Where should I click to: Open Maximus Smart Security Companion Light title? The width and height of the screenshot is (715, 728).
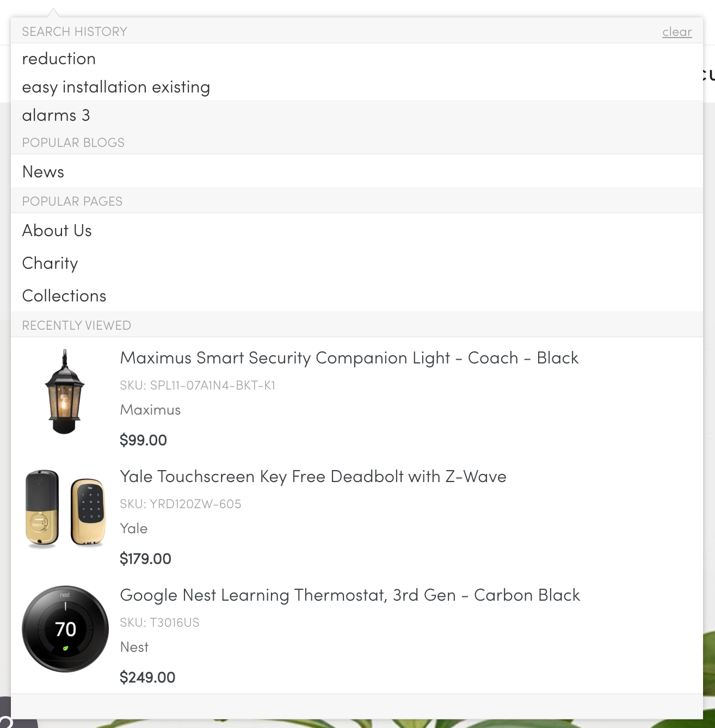click(x=349, y=358)
